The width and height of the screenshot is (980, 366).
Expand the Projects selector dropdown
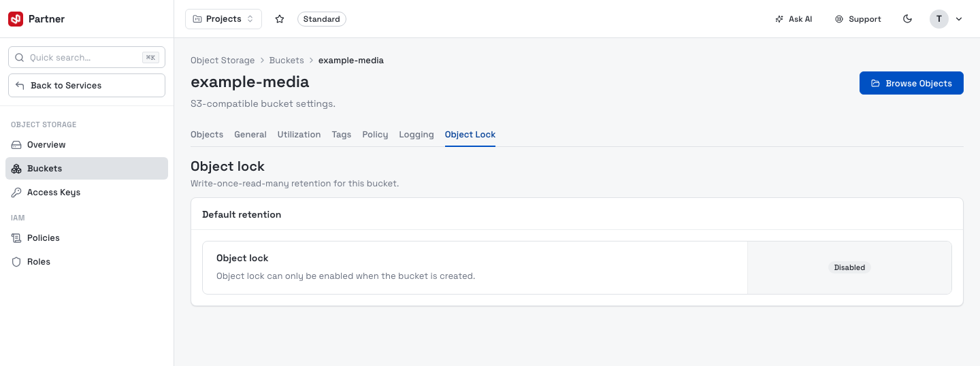click(223, 19)
